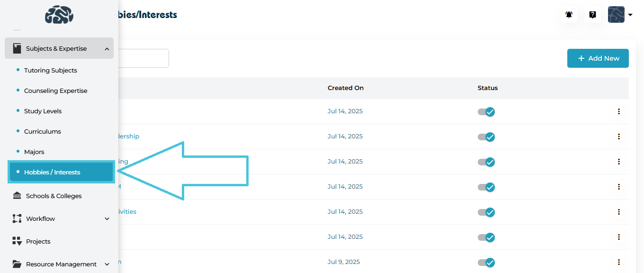Open the notifications bell icon
Screen dimensions: 644x273
(x=569, y=15)
